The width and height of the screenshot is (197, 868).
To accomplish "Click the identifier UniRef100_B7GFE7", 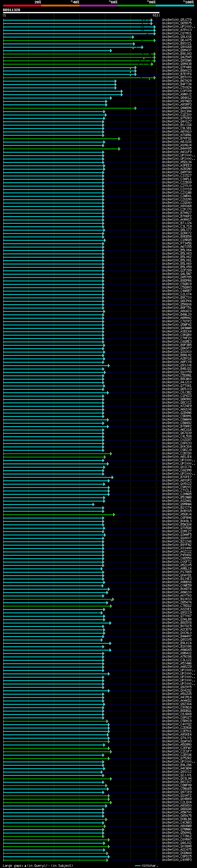I will [177, 477].
